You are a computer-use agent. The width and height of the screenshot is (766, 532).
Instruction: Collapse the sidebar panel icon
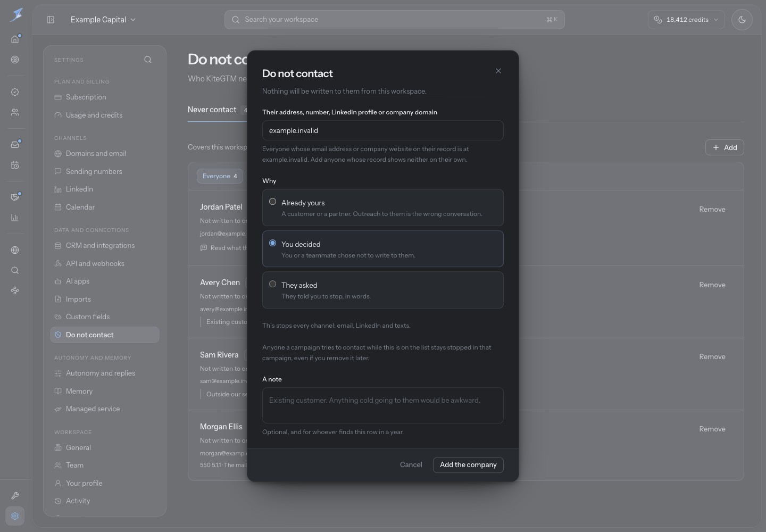51,20
